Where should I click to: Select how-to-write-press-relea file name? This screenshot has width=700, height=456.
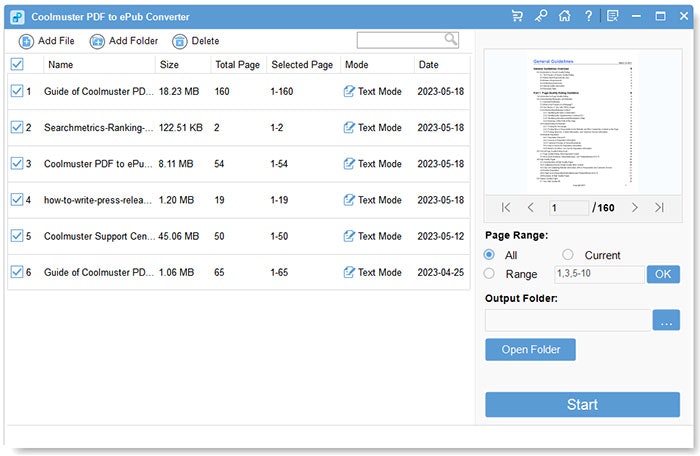tap(99, 200)
